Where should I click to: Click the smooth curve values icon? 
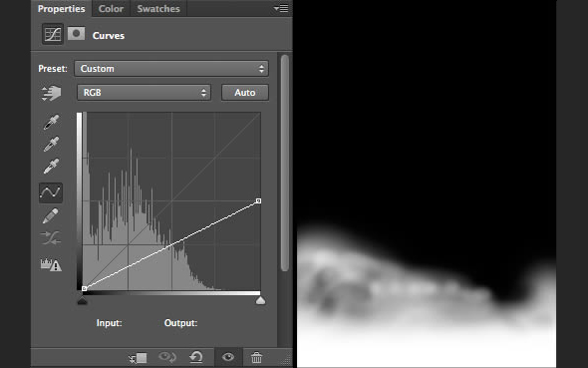51,237
